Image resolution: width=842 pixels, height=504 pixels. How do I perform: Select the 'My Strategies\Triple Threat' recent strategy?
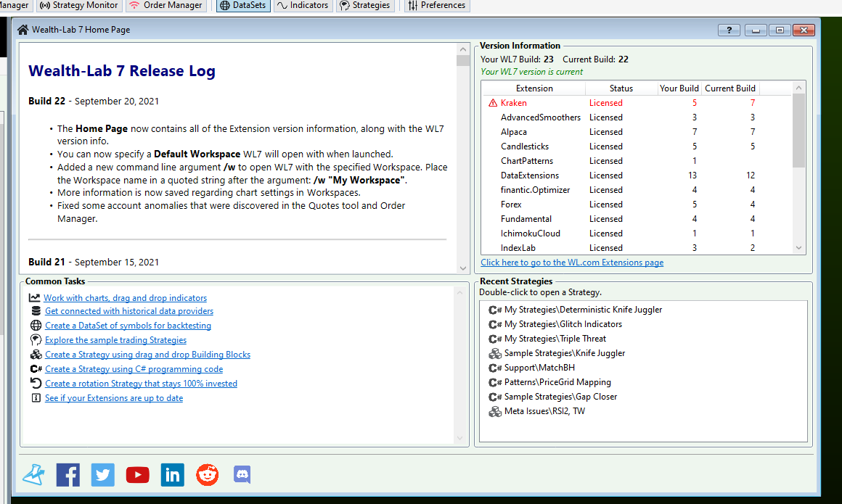click(x=555, y=339)
